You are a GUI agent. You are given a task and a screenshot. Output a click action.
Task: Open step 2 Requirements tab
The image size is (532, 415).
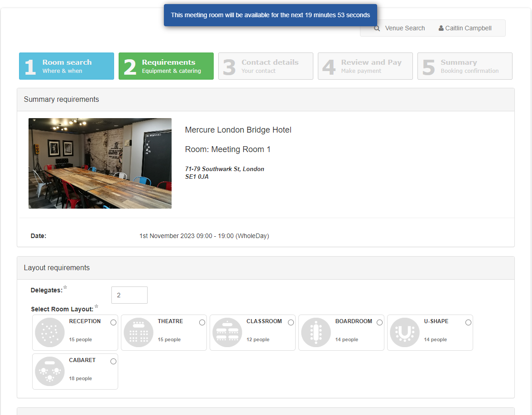point(166,66)
